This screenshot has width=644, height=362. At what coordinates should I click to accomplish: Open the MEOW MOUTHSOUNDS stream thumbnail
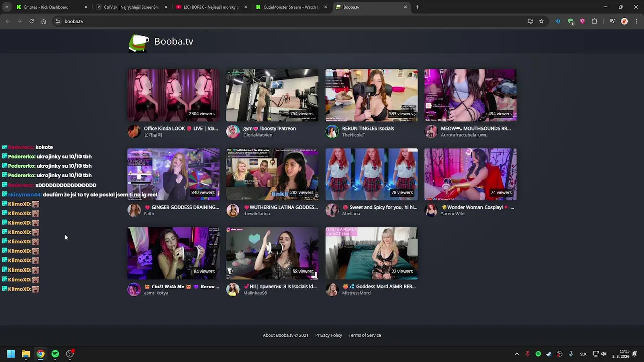470,95
